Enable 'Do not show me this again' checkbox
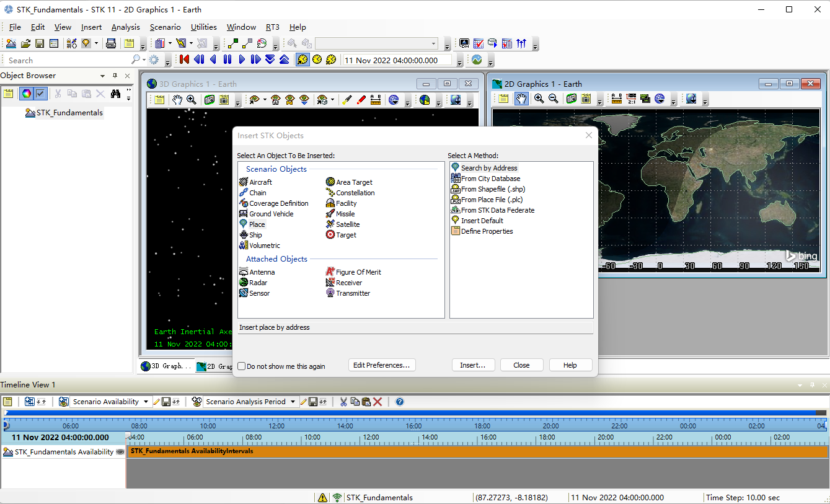Screen dimensions: 830x504 [x=242, y=366]
